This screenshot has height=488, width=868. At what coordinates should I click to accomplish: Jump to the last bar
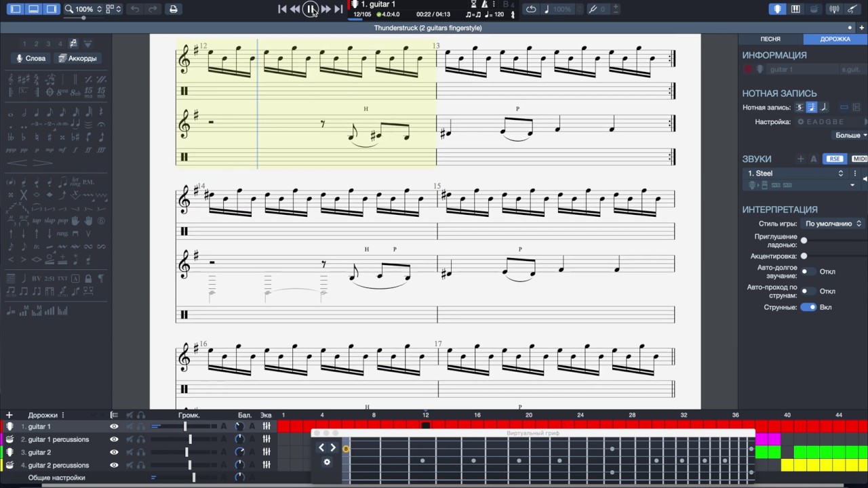[x=338, y=9]
